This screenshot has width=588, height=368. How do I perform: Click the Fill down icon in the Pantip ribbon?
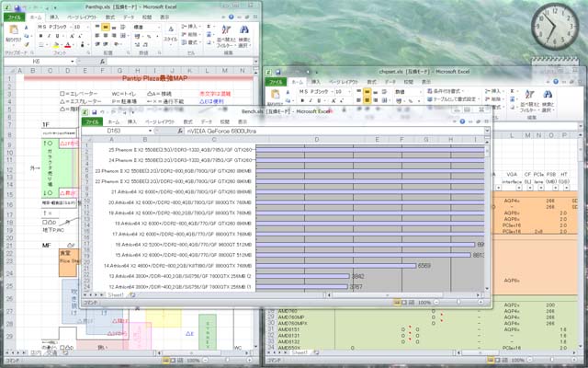(x=209, y=35)
